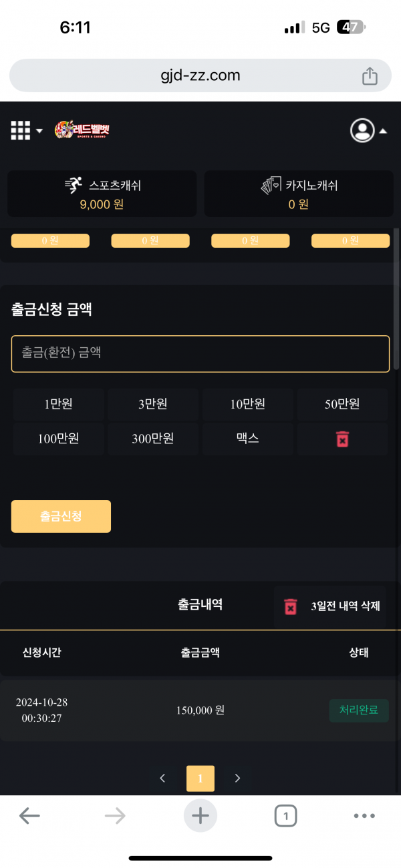Select the 스포츠캐쉬 balance tab
The width and height of the screenshot is (401, 868).
pyautogui.click(x=102, y=194)
